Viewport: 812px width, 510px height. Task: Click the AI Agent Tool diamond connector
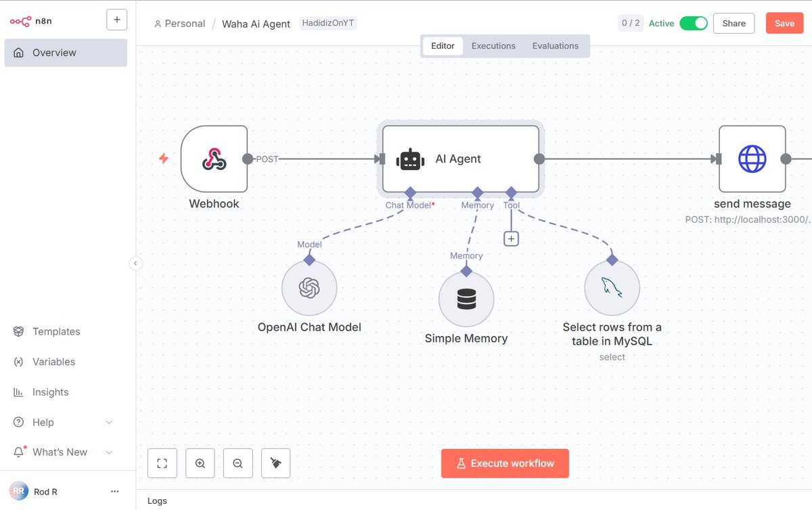click(511, 192)
